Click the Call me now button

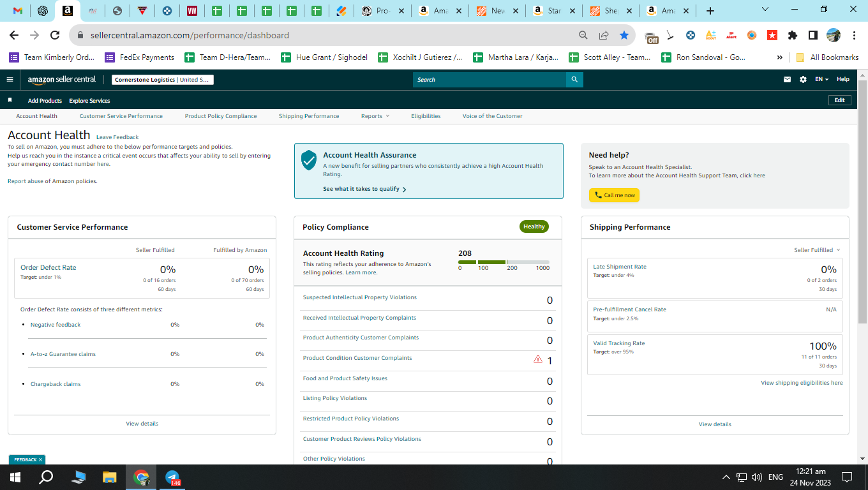click(614, 195)
